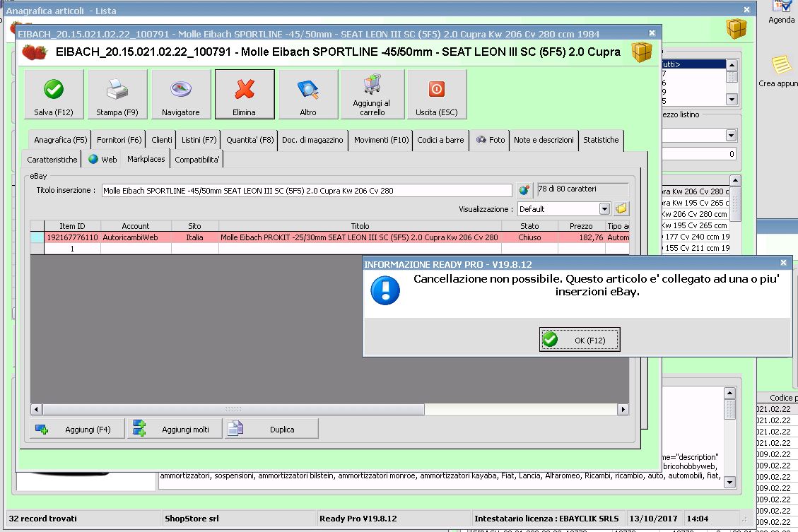This screenshot has width=798, height=532.
Task: Click Aggiungi molti button
Action: (x=175, y=429)
